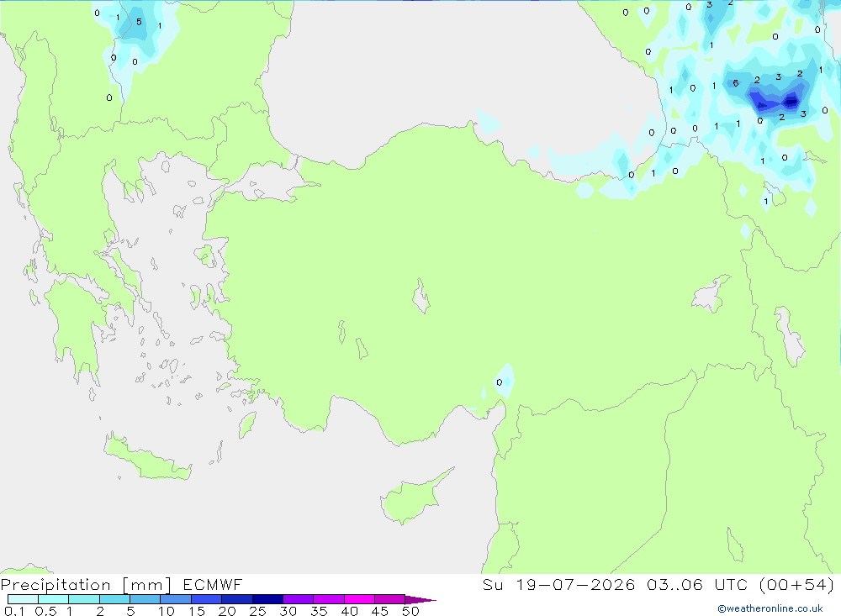Choose the 10 to 15 mm legend swatch
This screenshot has height=616, width=841.
[x=176, y=599]
